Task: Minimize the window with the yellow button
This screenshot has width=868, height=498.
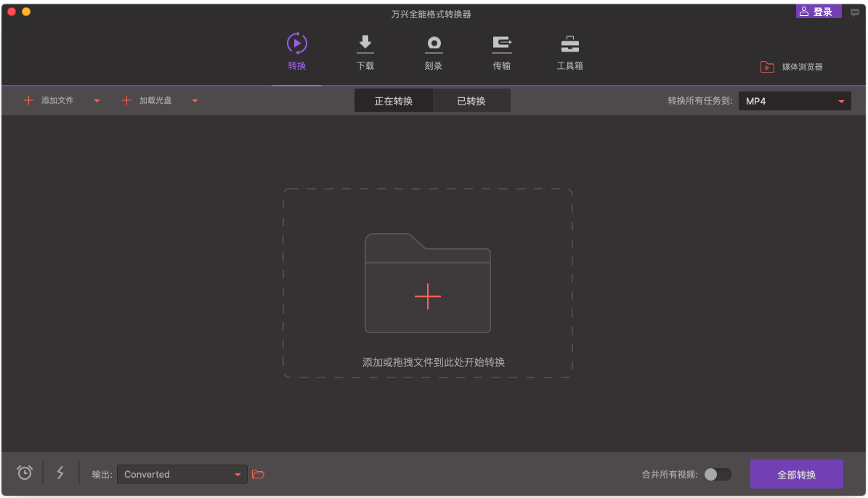Action: coord(26,12)
